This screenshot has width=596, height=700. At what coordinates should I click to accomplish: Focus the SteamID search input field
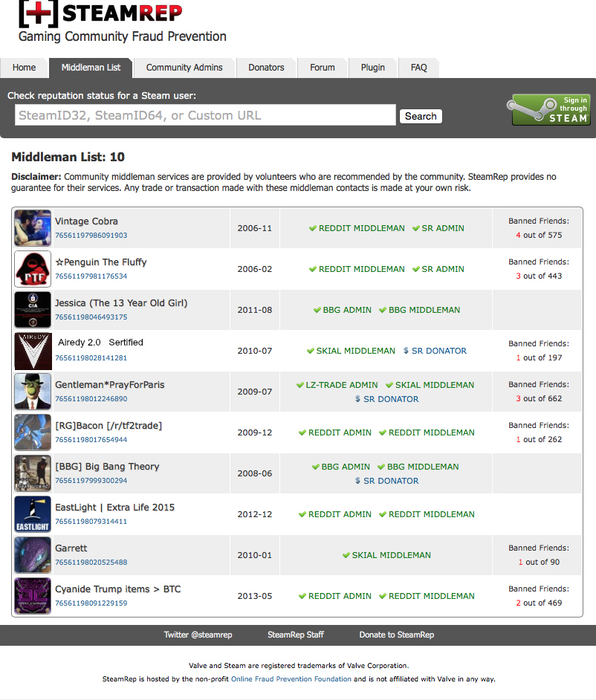click(205, 115)
